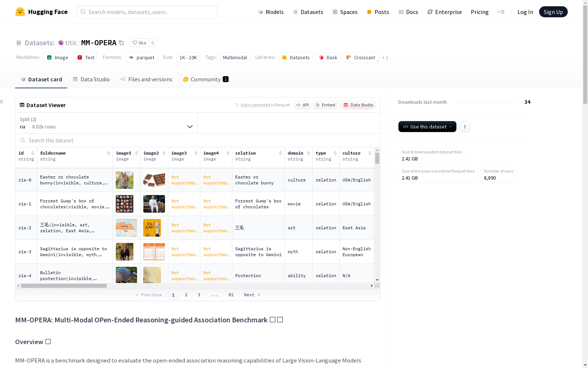Select the Multimodal tag
588x368 pixels.
click(235, 57)
